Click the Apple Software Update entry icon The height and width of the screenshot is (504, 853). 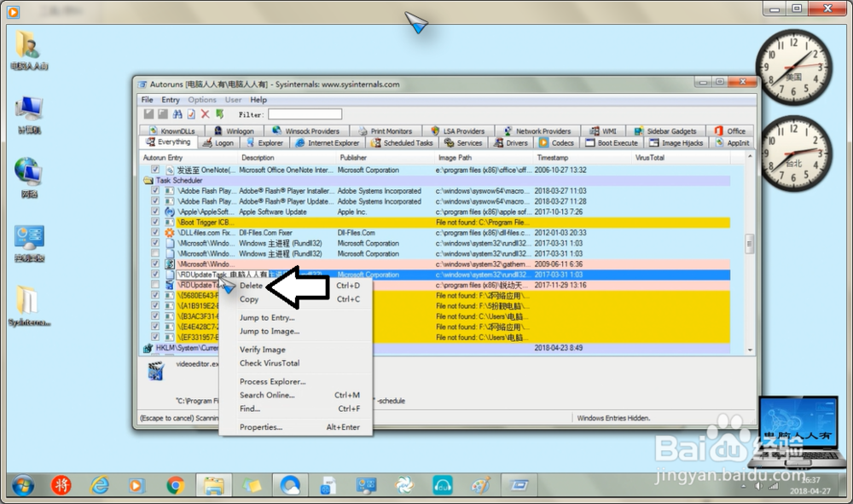click(170, 212)
